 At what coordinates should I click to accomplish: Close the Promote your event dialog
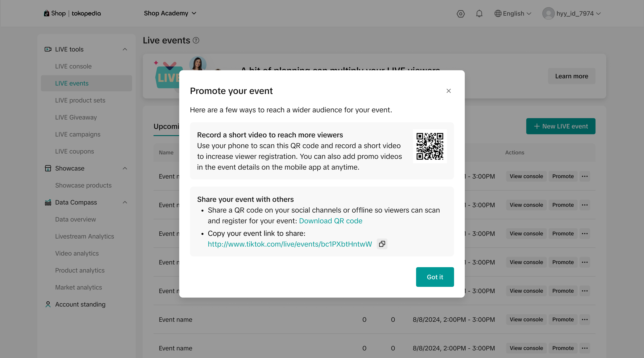coord(448,91)
